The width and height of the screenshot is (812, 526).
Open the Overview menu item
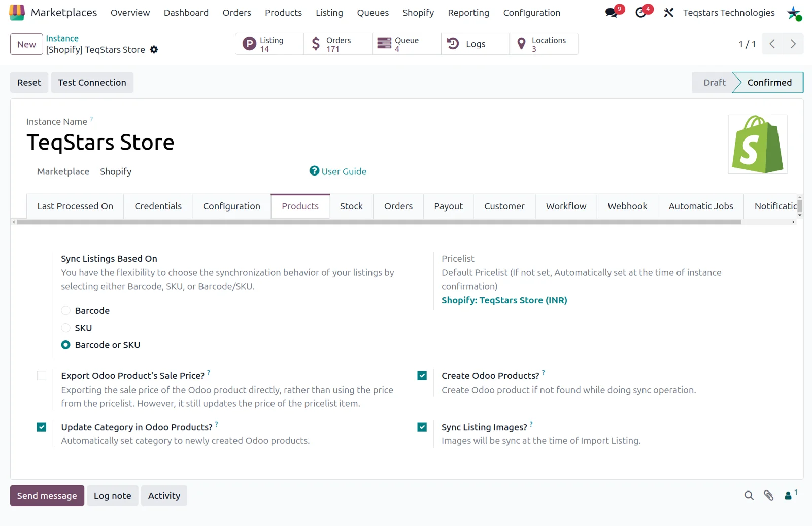[130, 13]
